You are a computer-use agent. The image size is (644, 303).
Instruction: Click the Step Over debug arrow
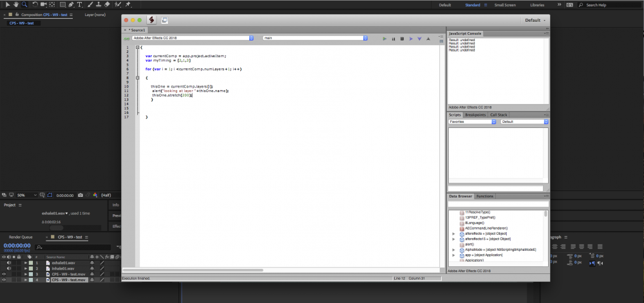point(411,39)
